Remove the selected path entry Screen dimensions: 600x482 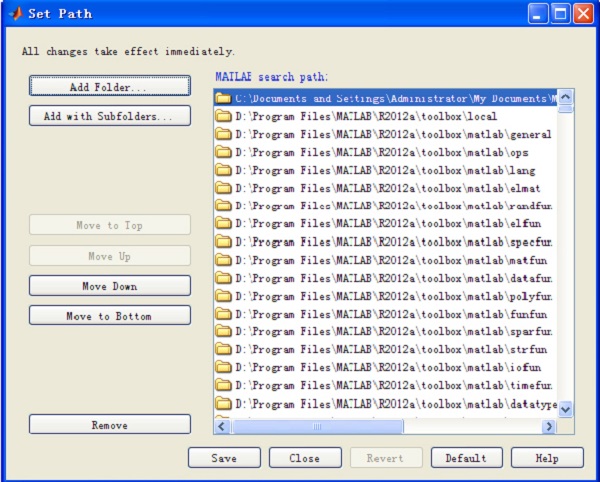click(110, 424)
